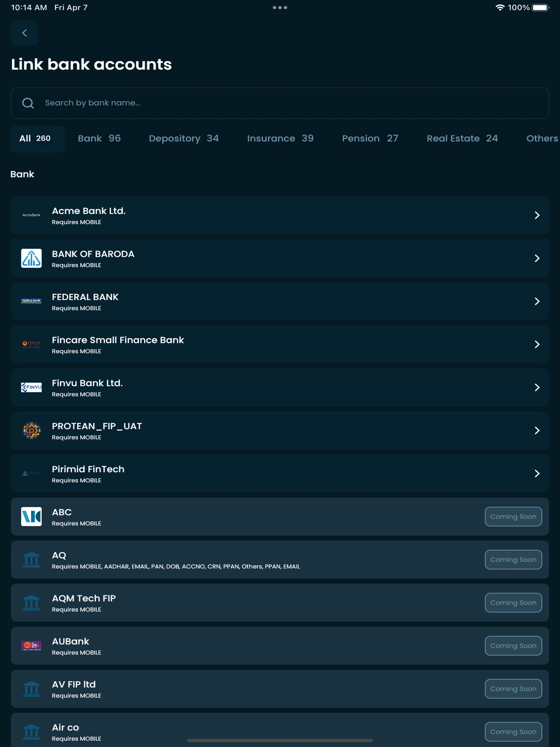Select the BANK OF BARODA name
Screen dimensions: 560x747
coord(93,254)
